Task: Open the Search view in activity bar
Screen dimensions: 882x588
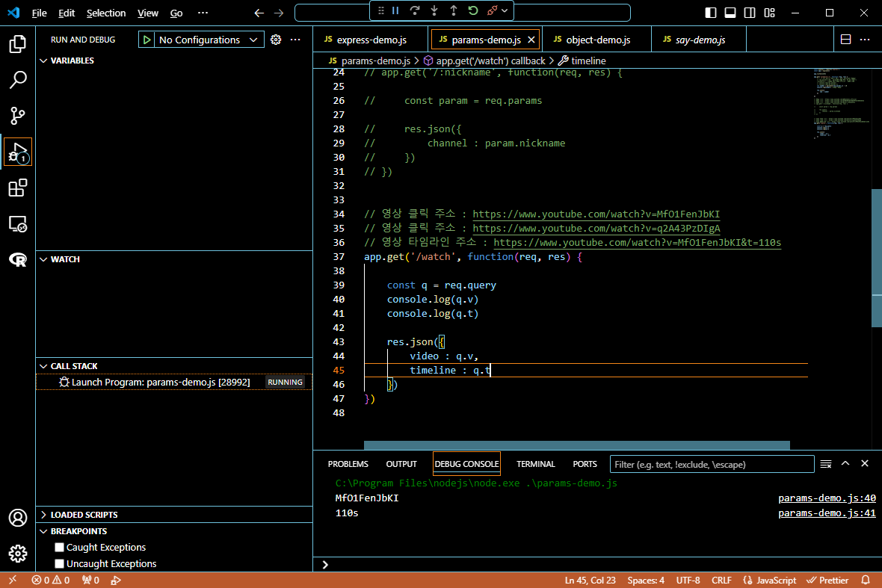Action: point(17,80)
